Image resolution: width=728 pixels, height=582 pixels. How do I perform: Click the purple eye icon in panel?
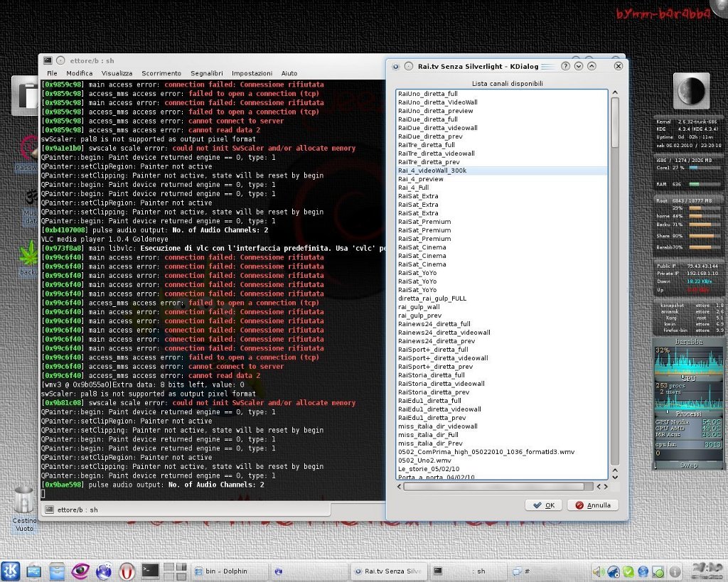(x=80, y=570)
